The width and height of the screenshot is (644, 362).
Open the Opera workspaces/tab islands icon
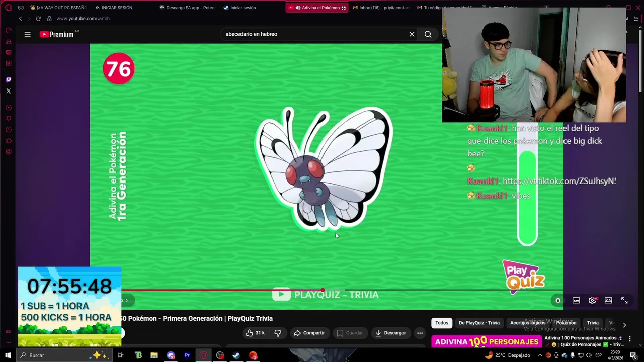(x=21, y=8)
